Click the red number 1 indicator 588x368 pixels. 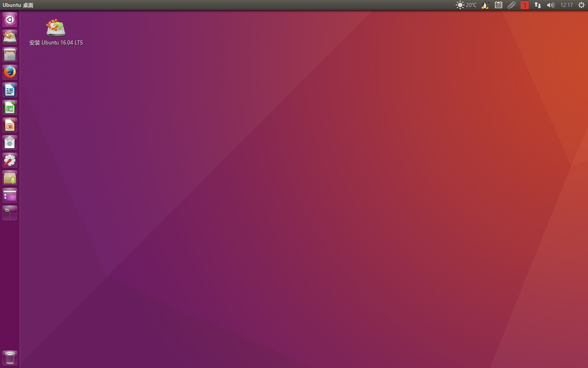(x=525, y=5)
